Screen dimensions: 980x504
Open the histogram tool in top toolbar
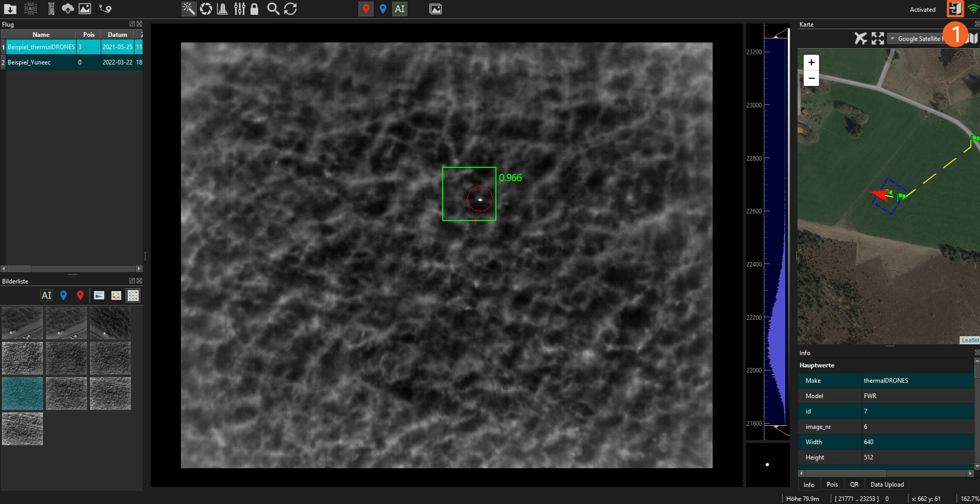click(x=222, y=9)
